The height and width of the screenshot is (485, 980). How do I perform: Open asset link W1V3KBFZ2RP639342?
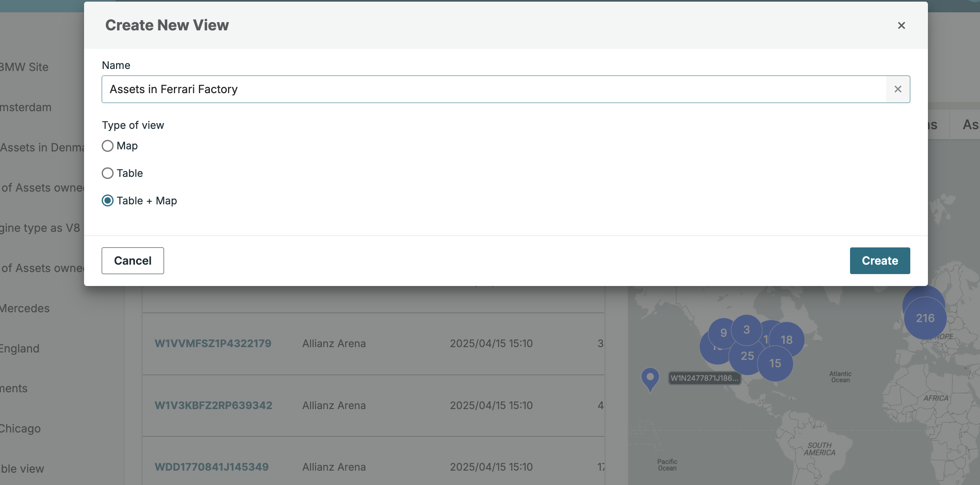click(x=213, y=405)
